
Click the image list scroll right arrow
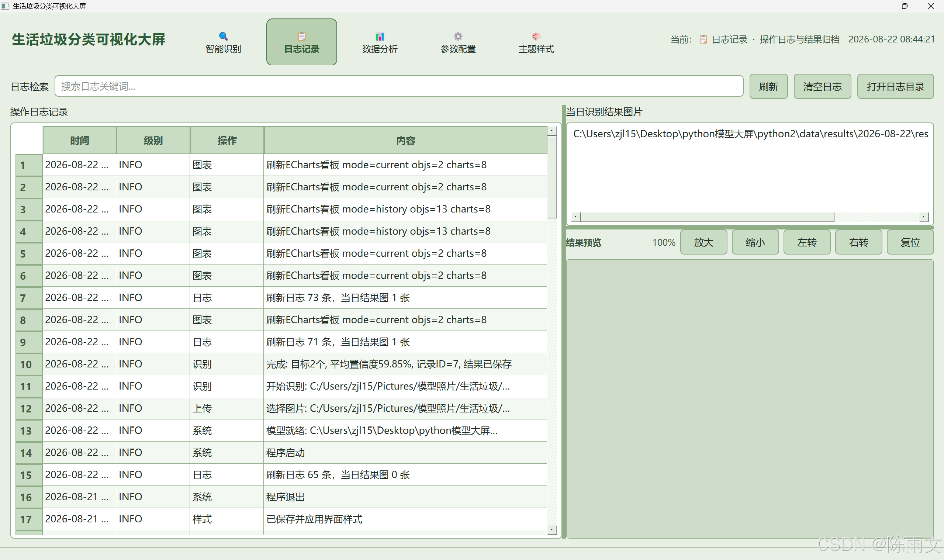[923, 217]
